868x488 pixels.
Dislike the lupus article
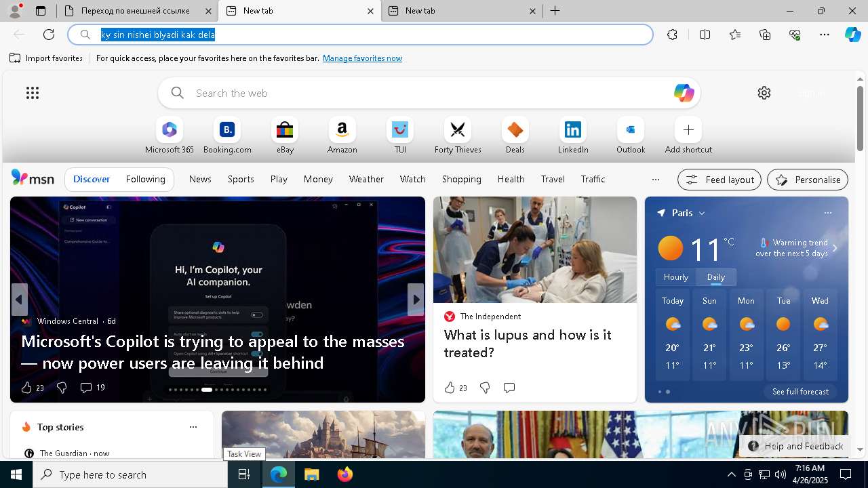pyautogui.click(x=485, y=388)
